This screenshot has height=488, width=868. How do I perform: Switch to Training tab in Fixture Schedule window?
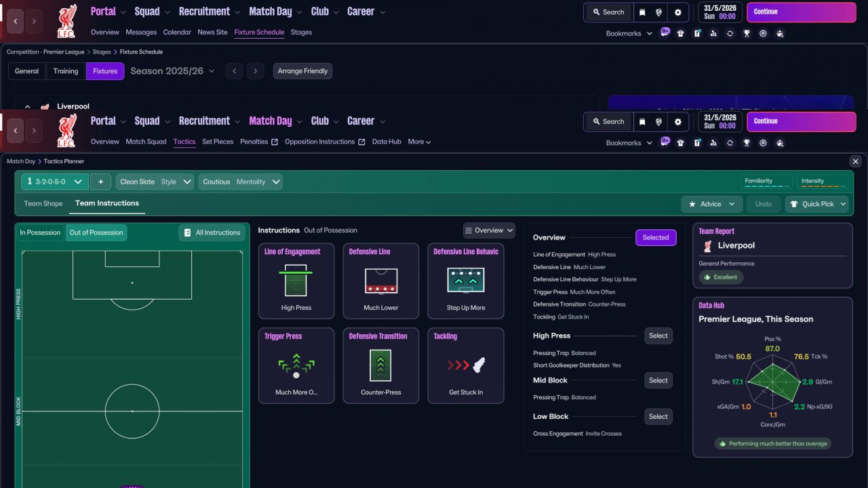(x=66, y=71)
